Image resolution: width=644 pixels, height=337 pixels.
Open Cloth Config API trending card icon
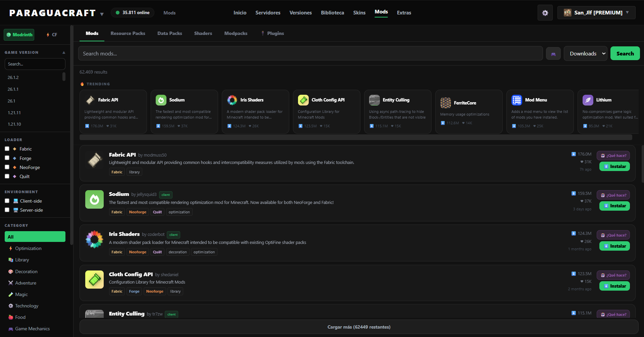coord(303,100)
